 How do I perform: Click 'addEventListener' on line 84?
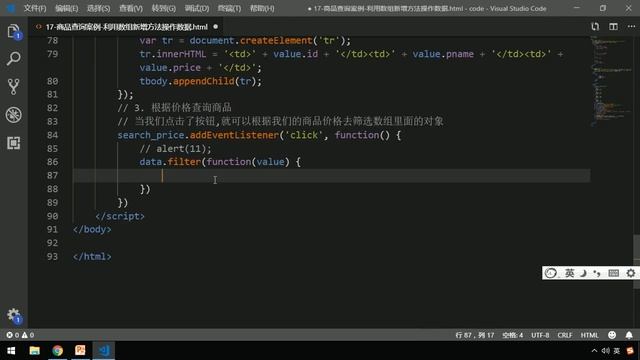[234, 135]
